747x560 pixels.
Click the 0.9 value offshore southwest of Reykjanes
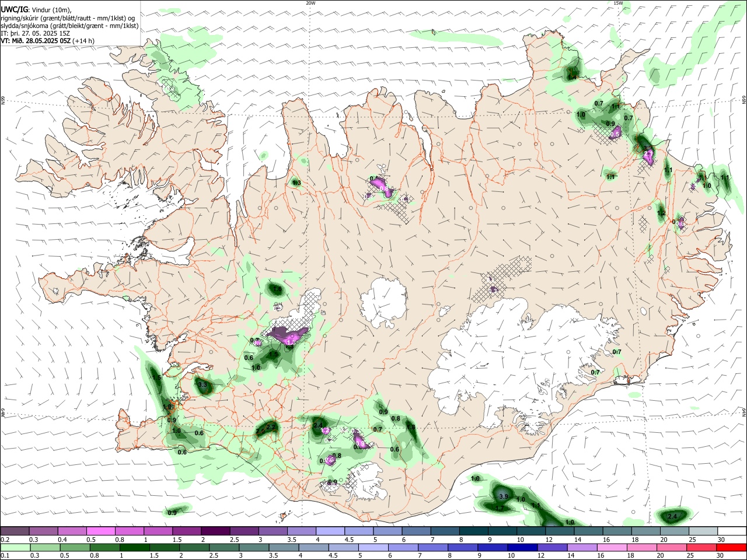pyautogui.click(x=172, y=513)
